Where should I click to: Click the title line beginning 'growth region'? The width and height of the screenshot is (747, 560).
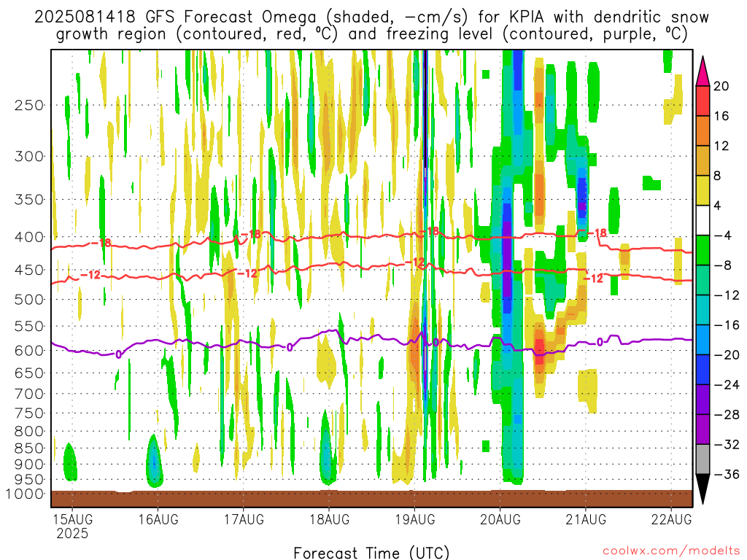tap(371, 34)
